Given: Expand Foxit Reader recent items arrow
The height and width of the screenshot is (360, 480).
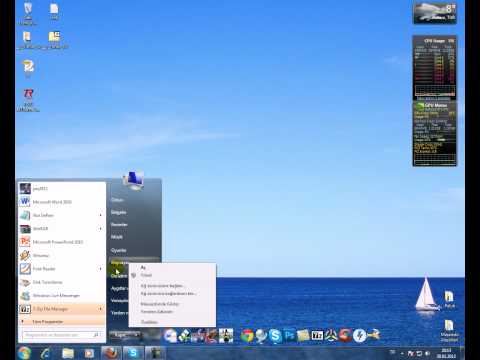Looking at the screenshot, I should (x=100, y=269).
